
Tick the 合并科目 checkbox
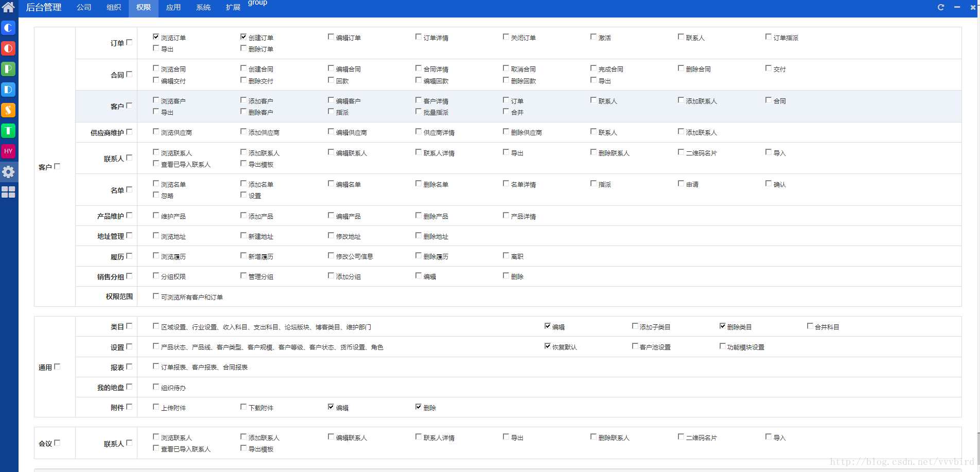pos(810,326)
